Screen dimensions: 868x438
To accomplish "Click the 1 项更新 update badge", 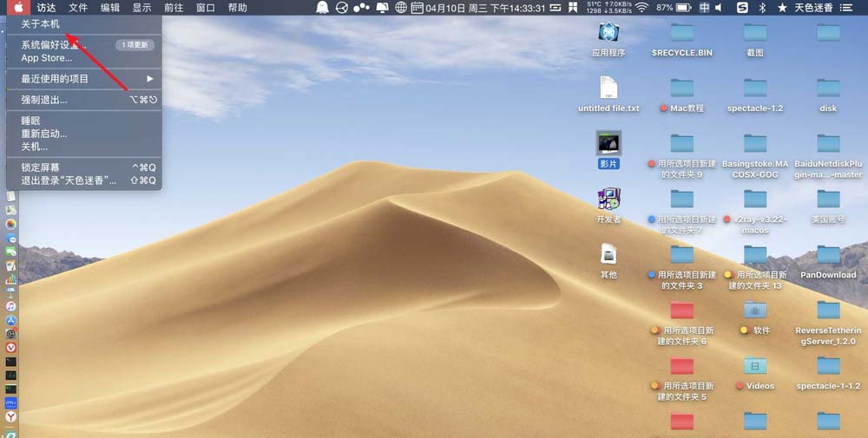I will point(135,45).
